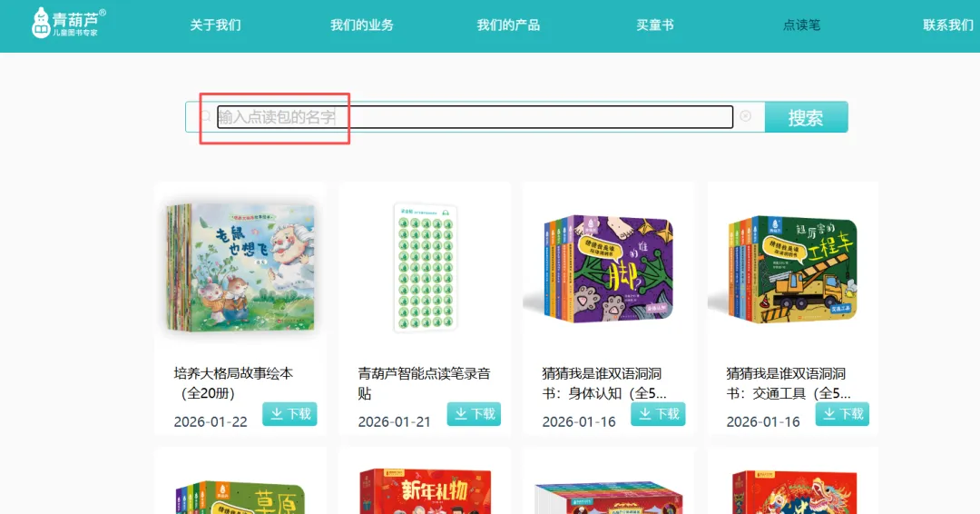Download 猜猜我是谁 交通工具 package
This screenshot has height=514, width=980.
point(842,414)
